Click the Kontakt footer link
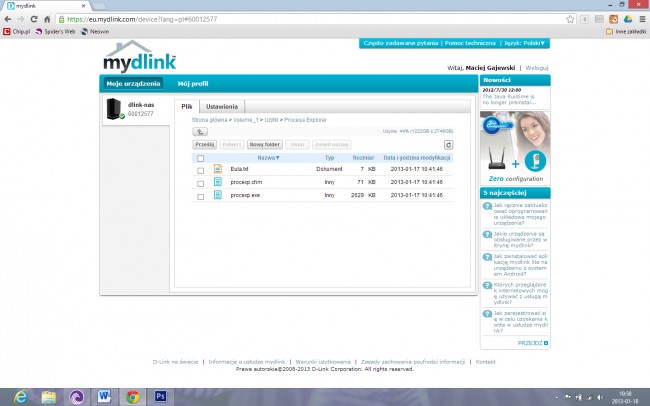 [x=485, y=362]
